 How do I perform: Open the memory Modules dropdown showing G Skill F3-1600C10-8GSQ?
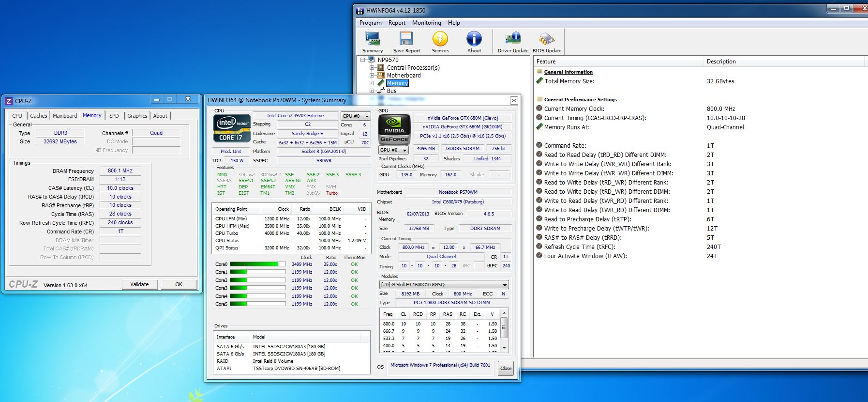click(x=444, y=285)
